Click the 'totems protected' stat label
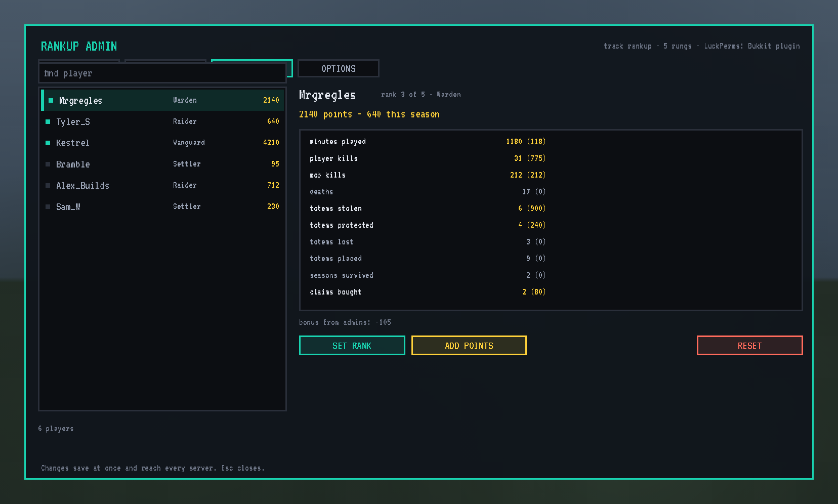The image size is (838, 504). coord(342,225)
